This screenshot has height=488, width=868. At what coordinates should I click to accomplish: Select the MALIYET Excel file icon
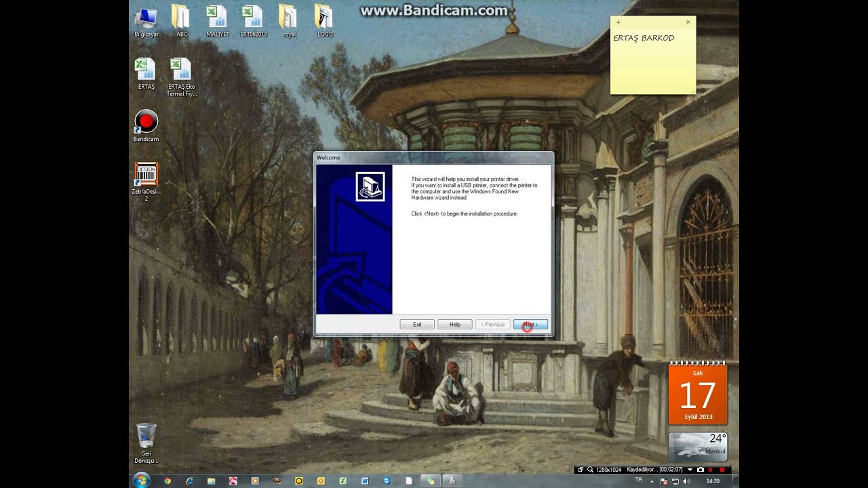point(218,22)
